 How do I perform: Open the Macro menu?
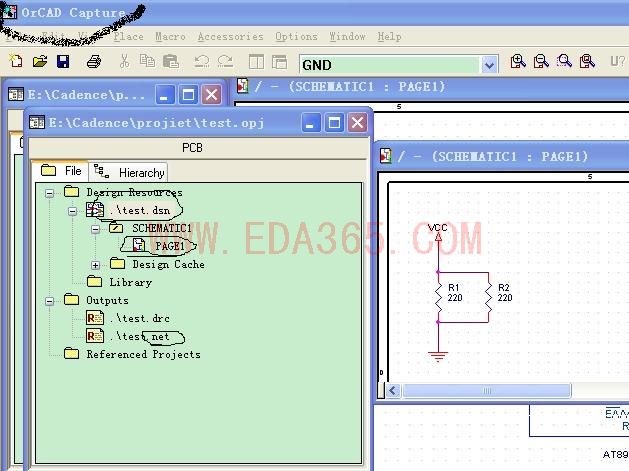click(170, 37)
